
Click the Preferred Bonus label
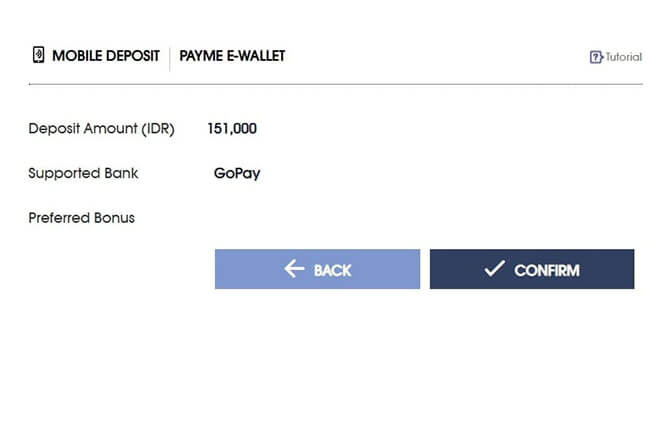(x=81, y=217)
